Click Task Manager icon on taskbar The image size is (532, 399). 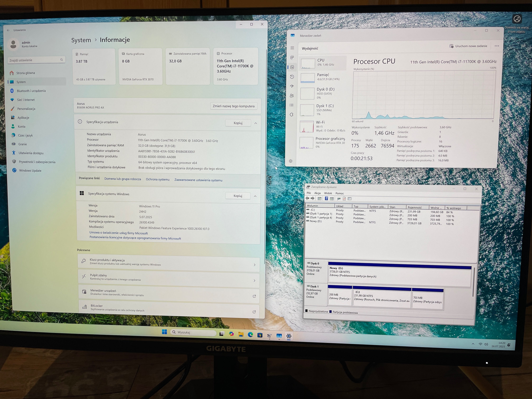(279, 336)
